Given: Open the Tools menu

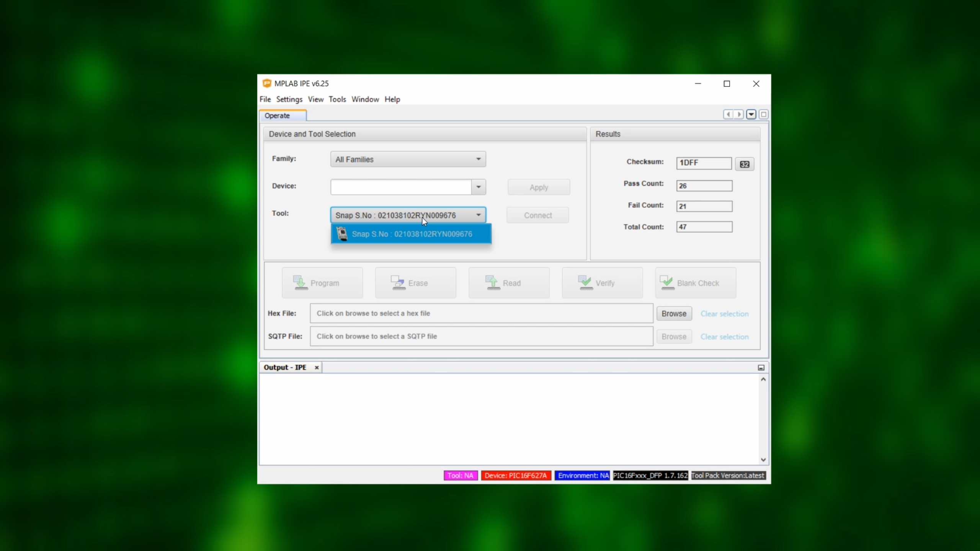Looking at the screenshot, I should (337, 99).
